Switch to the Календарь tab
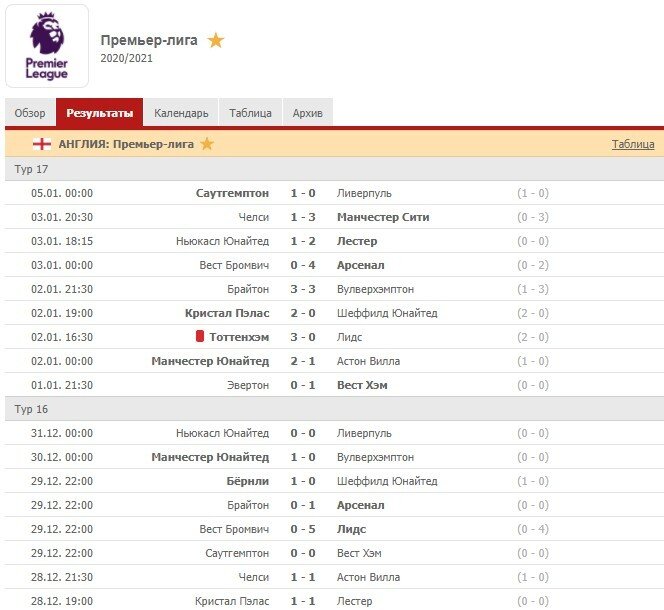 (x=181, y=113)
